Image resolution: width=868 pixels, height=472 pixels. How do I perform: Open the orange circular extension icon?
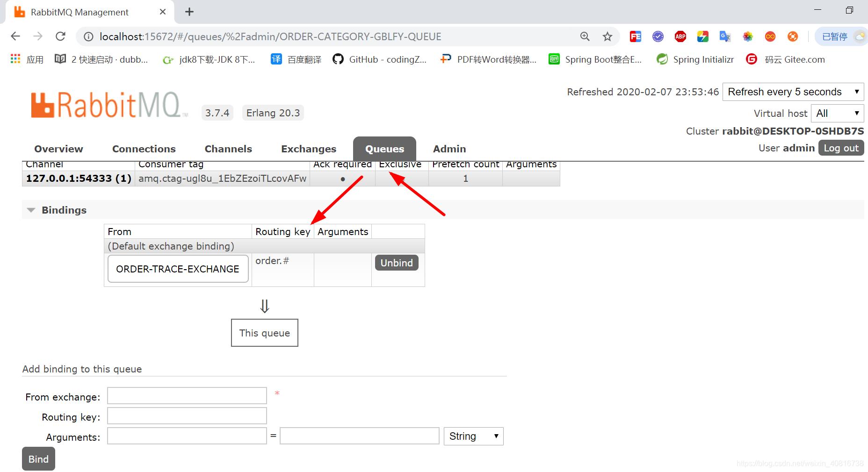793,36
